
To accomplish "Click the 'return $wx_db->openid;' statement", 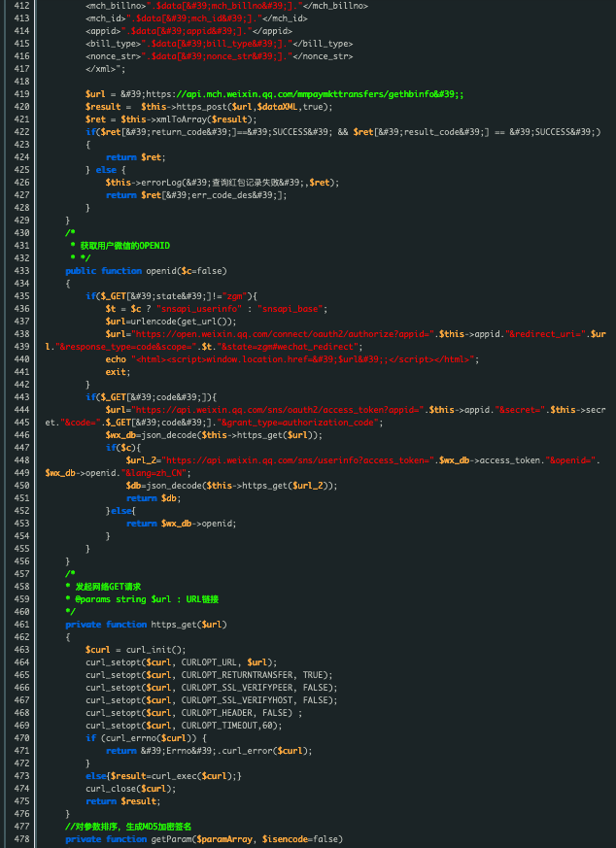I will [x=181, y=524].
